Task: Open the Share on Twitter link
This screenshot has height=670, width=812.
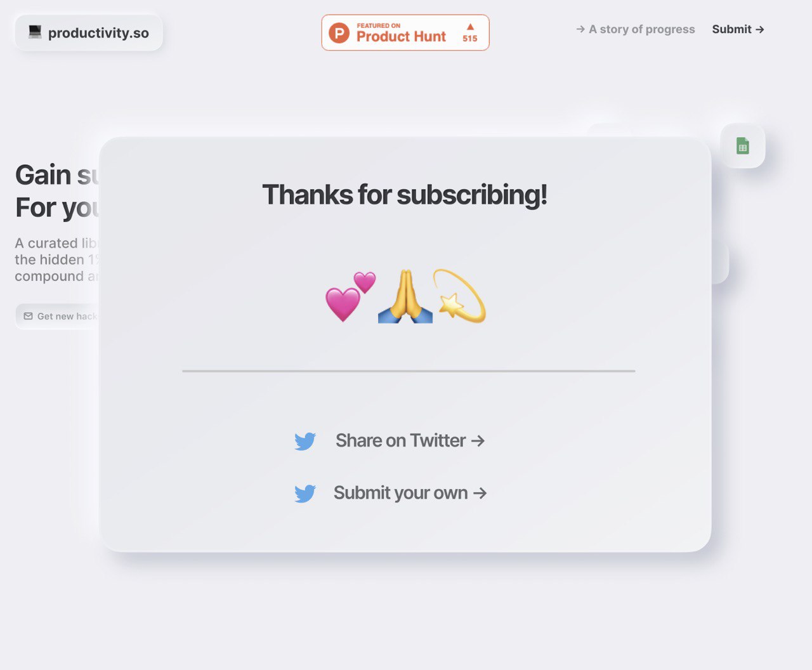Action: (410, 440)
